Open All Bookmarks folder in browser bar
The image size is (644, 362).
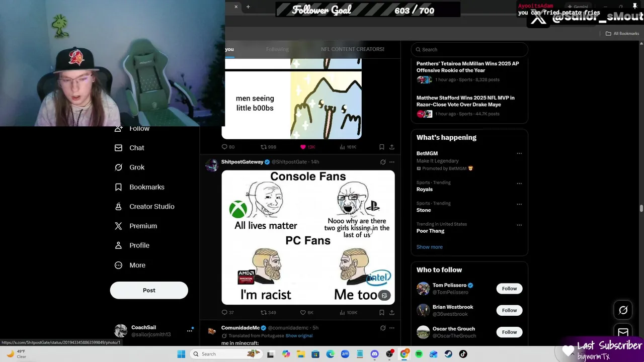pyautogui.click(x=622, y=34)
